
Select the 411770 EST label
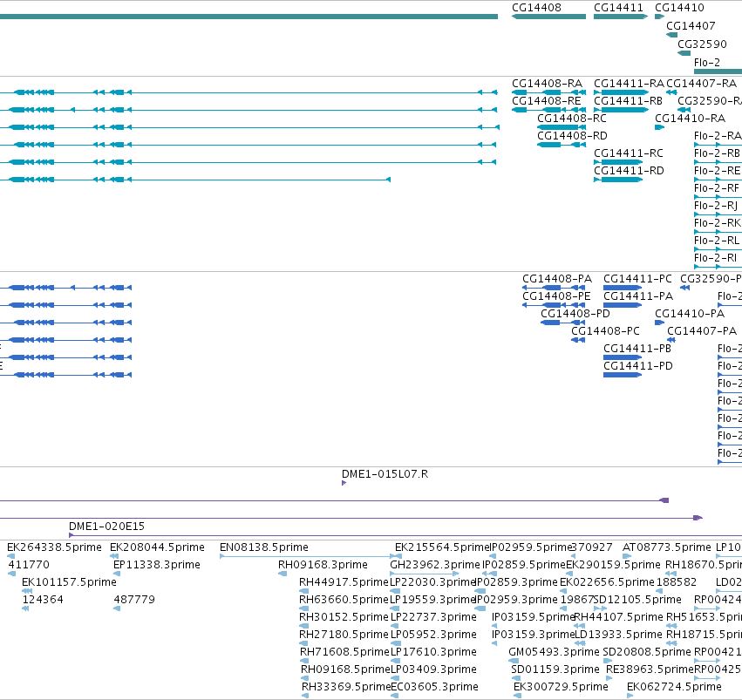tap(29, 565)
